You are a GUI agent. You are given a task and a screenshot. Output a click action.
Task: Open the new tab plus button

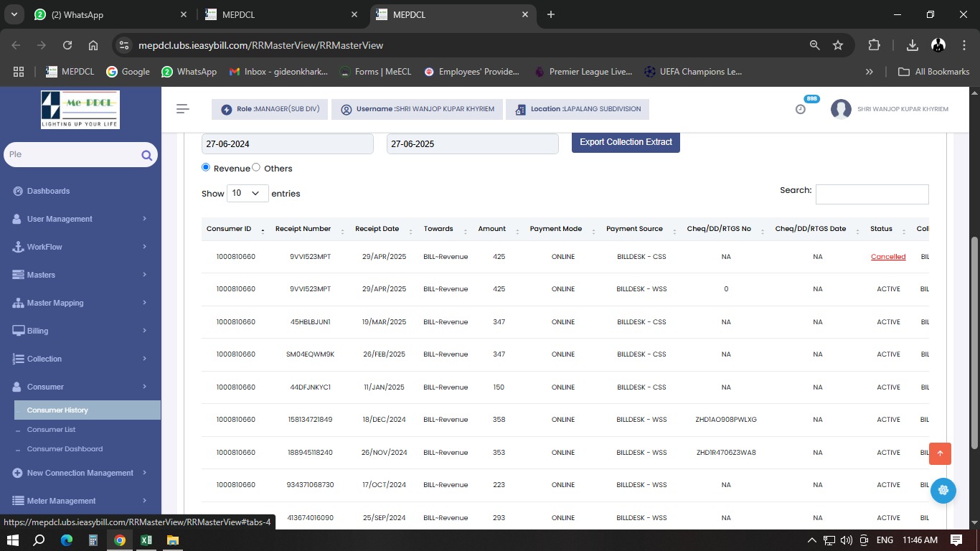pos(550,14)
